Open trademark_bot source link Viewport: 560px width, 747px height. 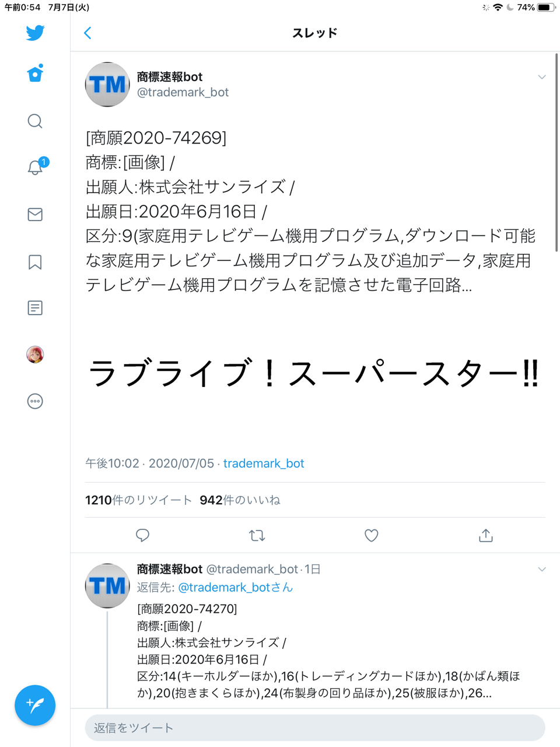coord(264,463)
